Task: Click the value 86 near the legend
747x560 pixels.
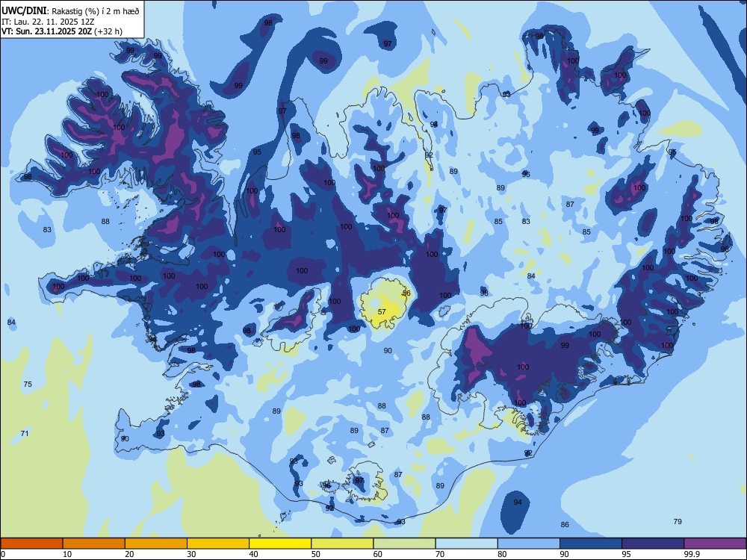Action: pos(565,525)
